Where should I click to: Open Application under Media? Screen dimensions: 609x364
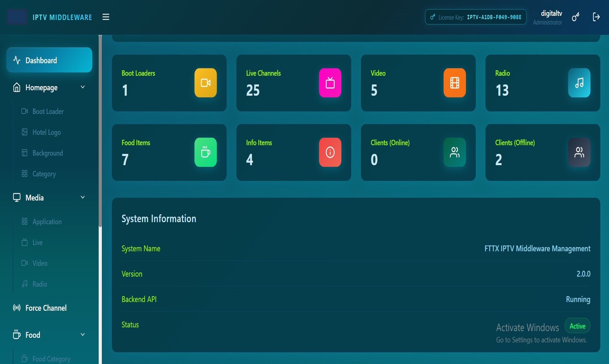pyautogui.click(x=47, y=222)
